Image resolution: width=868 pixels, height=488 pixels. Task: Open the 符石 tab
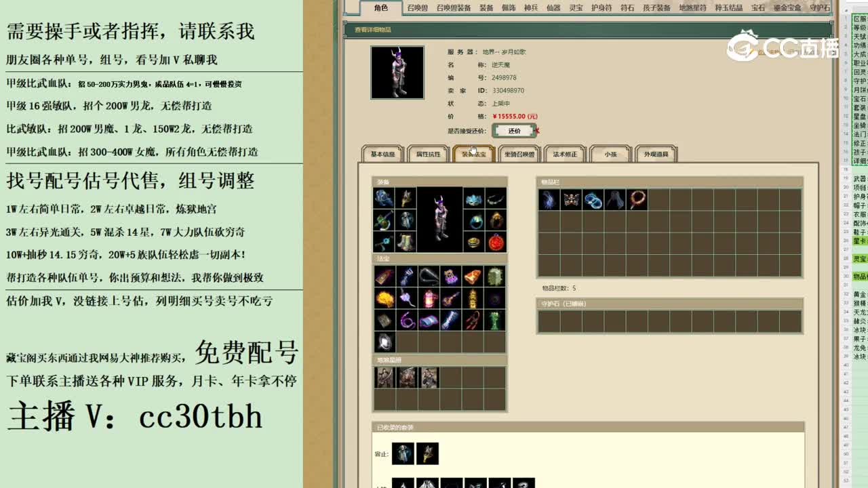click(x=627, y=8)
